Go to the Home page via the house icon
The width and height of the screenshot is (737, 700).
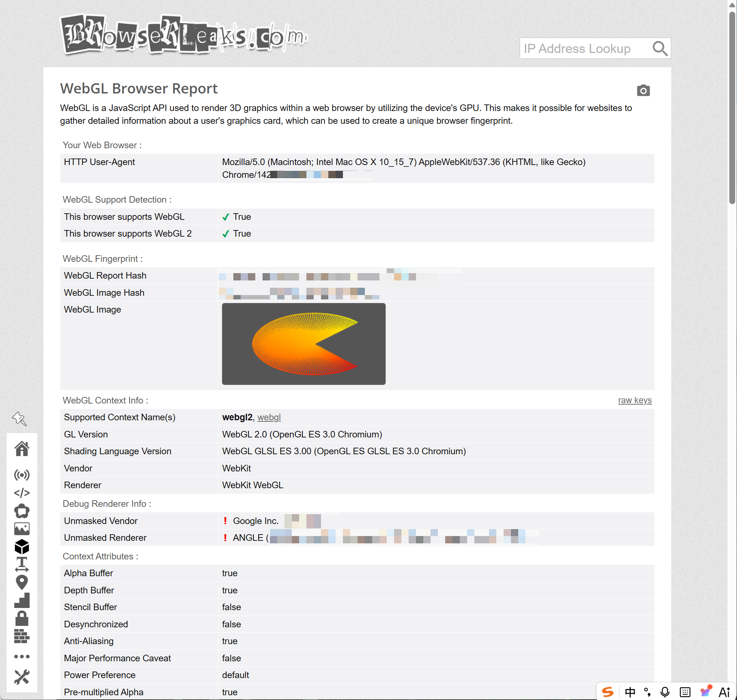pyautogui.click(x=22, y=448)
